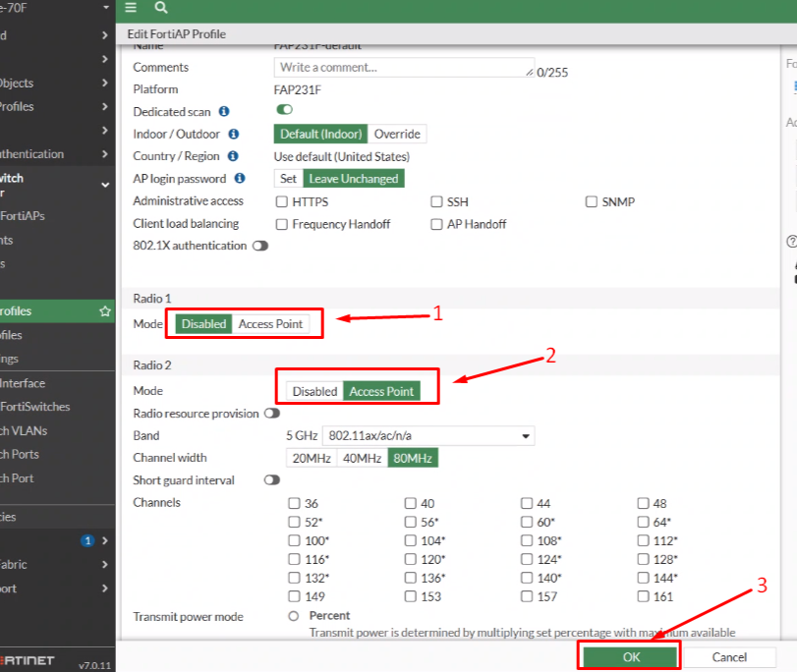Image resolution: width=797 pixels, height=672 pixels.
Task: Open the hamburger menu icon
Action: click(x=131, y=7)
